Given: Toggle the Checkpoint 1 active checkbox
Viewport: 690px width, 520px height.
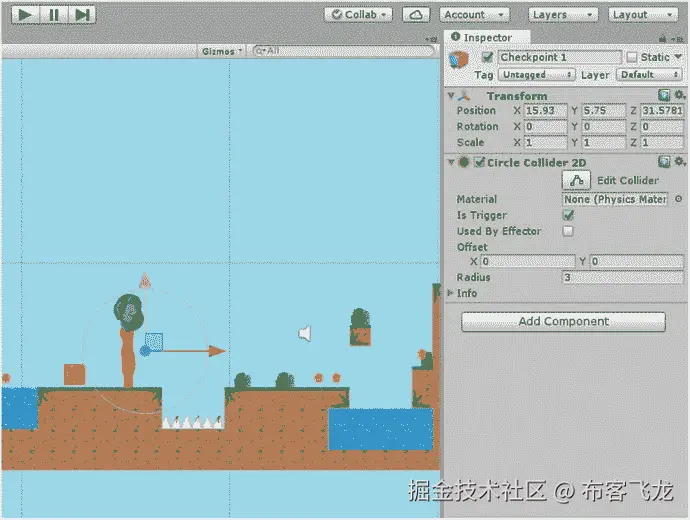Looking at the screenshot, I should [487, 57].
